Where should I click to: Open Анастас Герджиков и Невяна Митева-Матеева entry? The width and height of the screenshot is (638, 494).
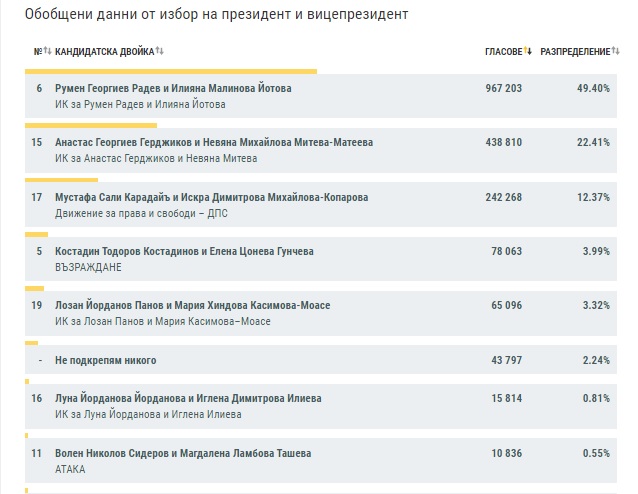coord(214,143)
